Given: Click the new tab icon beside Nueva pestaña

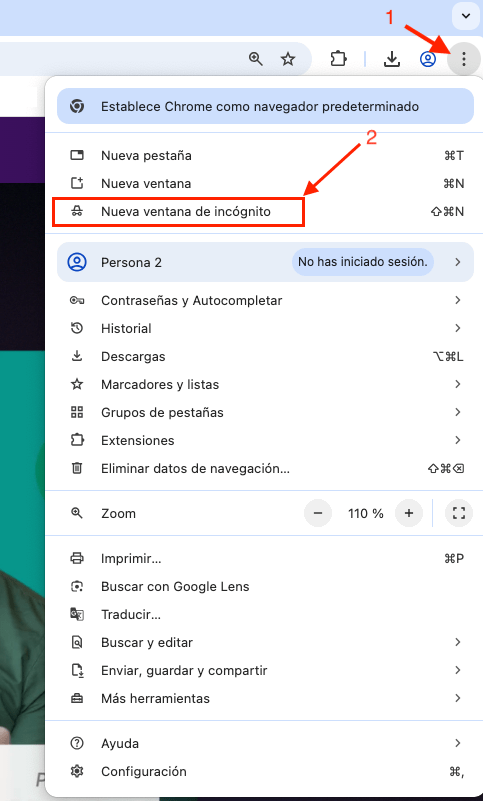Looking at the screenshot, I should click(77, 155).
